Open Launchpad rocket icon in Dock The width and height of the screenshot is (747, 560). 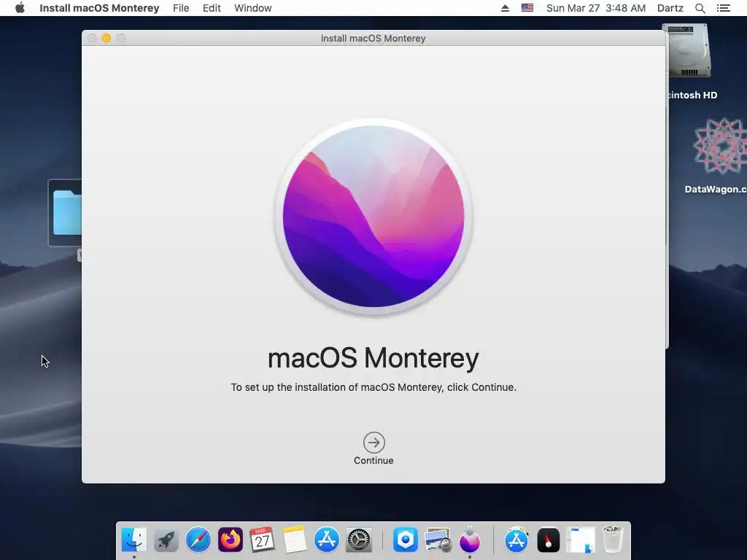166,540
